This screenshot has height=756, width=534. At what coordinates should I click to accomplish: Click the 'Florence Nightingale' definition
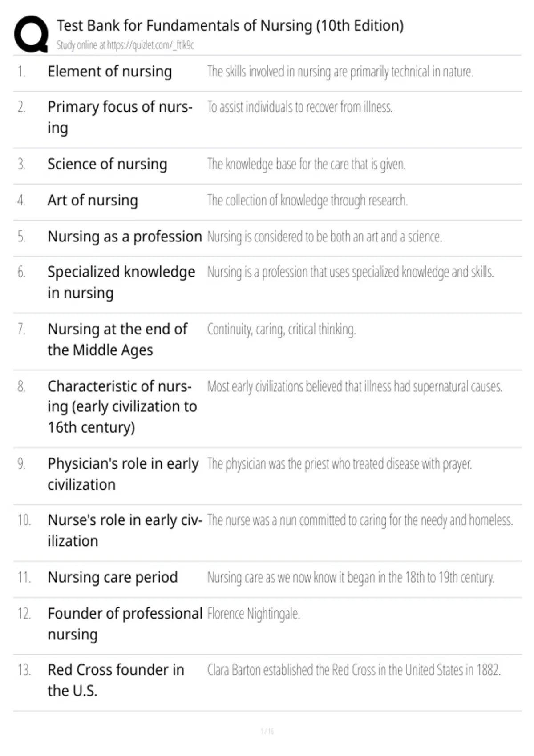point(254,614)
